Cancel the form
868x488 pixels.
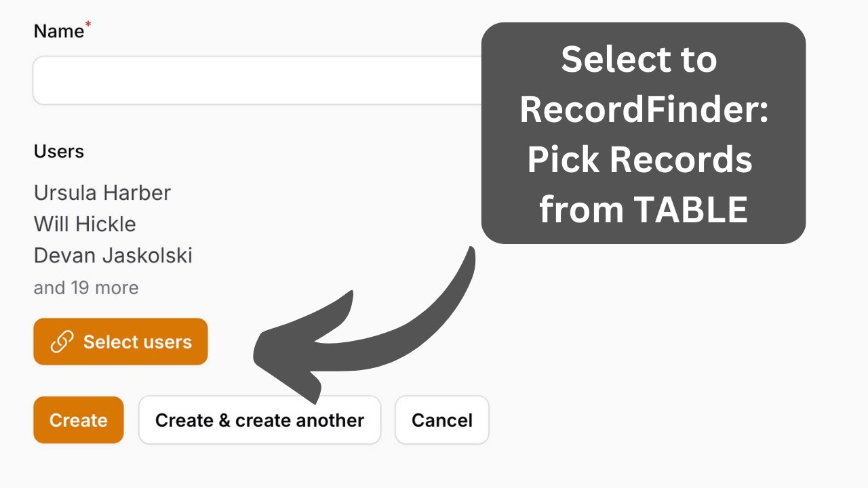[442, 420]
